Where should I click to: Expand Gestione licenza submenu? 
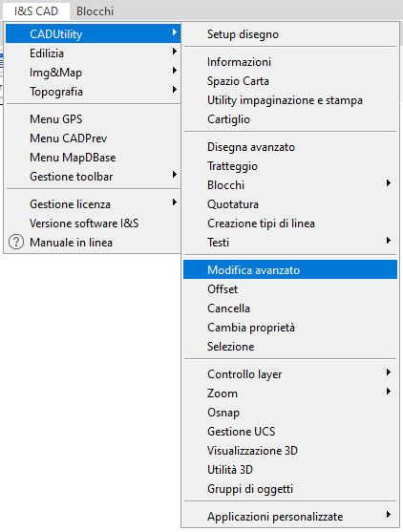tap(93, 203)
